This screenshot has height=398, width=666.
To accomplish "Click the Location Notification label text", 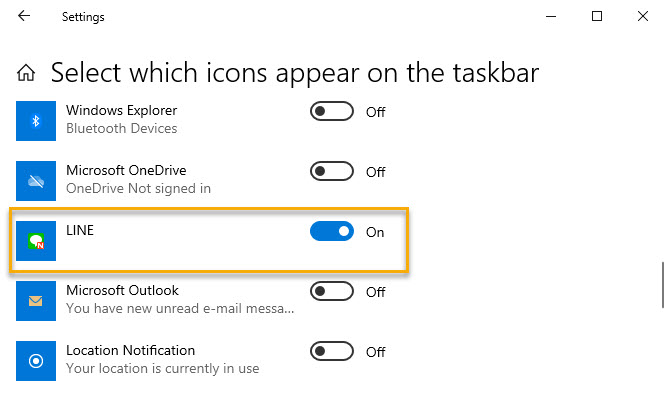I will (x=130, y=350).
